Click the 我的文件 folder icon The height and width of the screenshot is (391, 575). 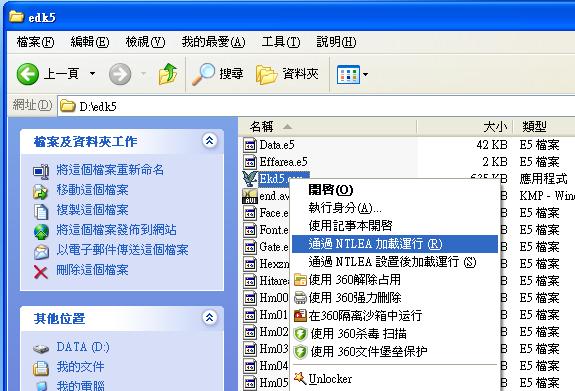(41, 368)
